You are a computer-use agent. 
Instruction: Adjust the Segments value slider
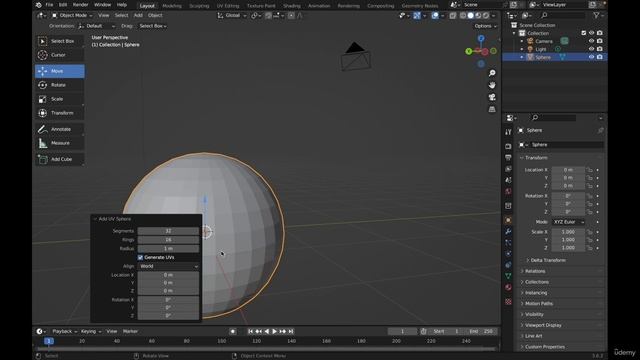168,231
